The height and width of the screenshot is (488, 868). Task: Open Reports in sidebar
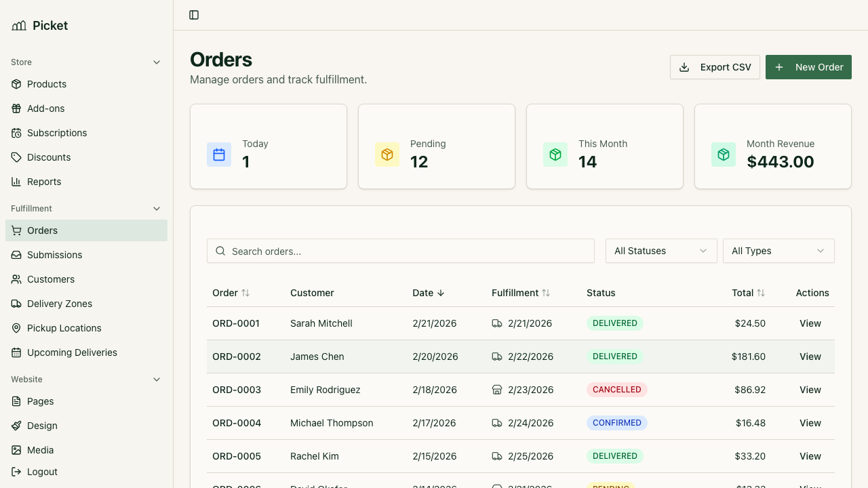(86, 182)
